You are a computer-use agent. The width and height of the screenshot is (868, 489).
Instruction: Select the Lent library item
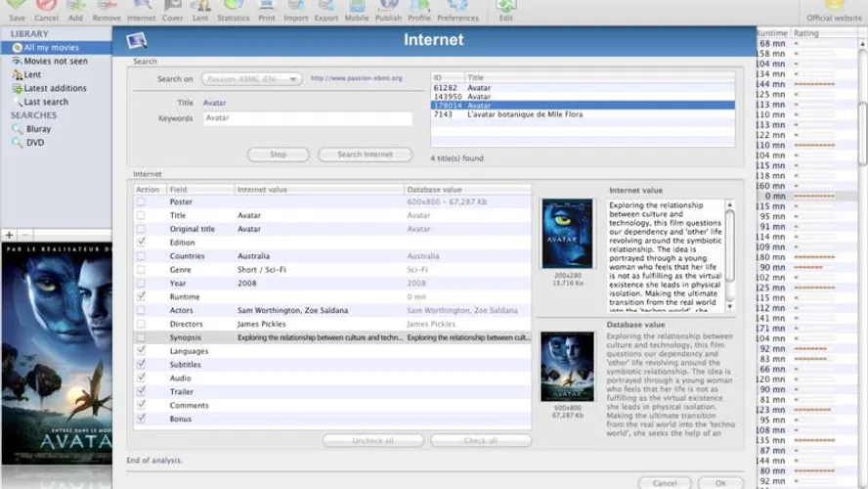click(56, 74)
